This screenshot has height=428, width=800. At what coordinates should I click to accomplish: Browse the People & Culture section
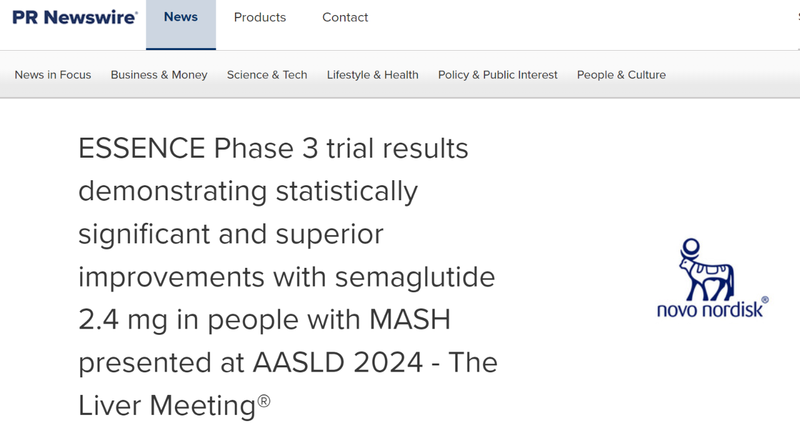[x=621, y=75]
